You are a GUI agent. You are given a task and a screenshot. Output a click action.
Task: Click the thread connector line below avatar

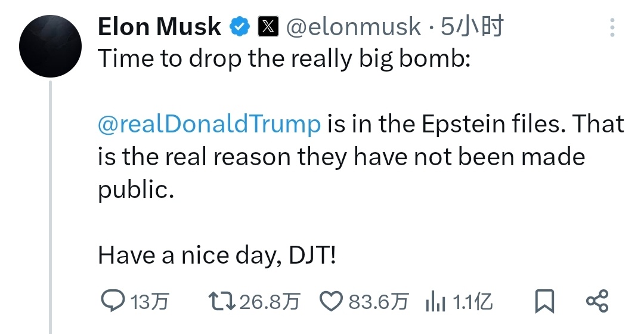tap(51, 208)
